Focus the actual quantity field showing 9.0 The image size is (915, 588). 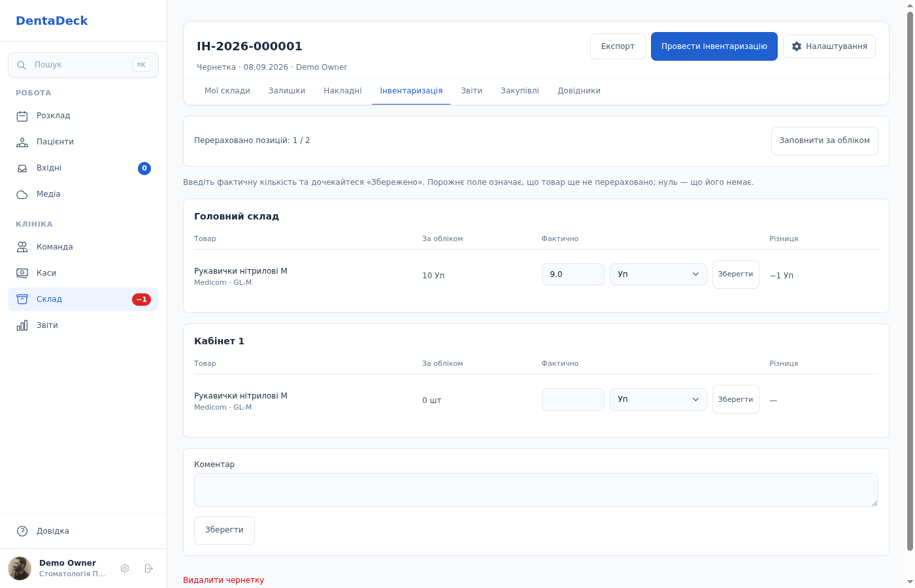tap(573, 274)
